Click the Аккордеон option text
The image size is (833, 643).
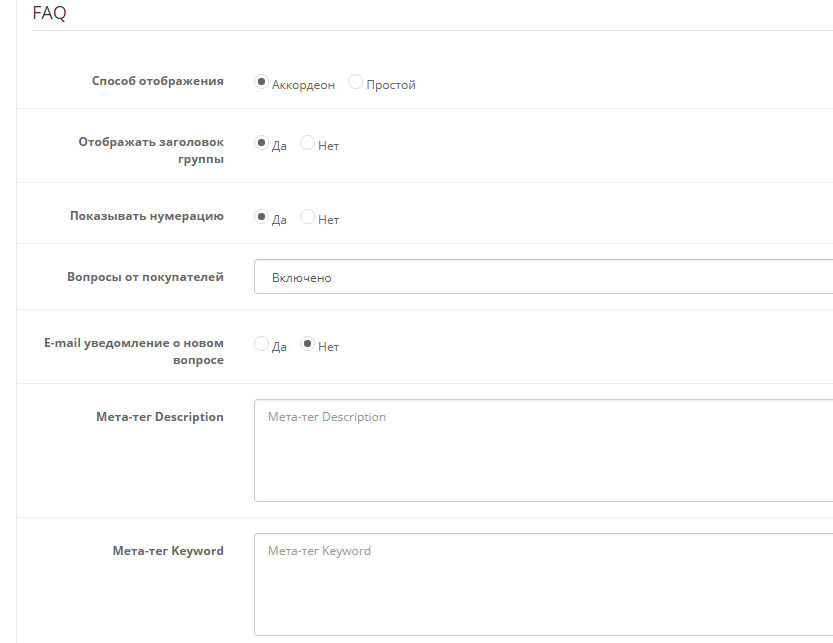coord(303,85)
